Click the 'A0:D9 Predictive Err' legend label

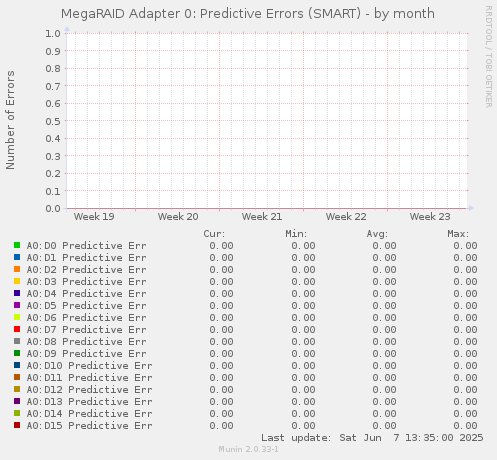pos(86,354)
